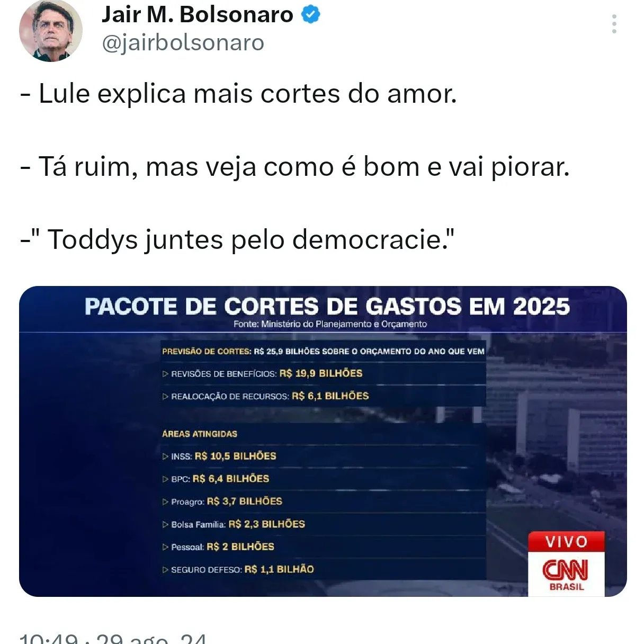This screenshot has height=644, width=644.
Task: Open the Jair M. Bolsonaro display name
Action: coord(197,15)
